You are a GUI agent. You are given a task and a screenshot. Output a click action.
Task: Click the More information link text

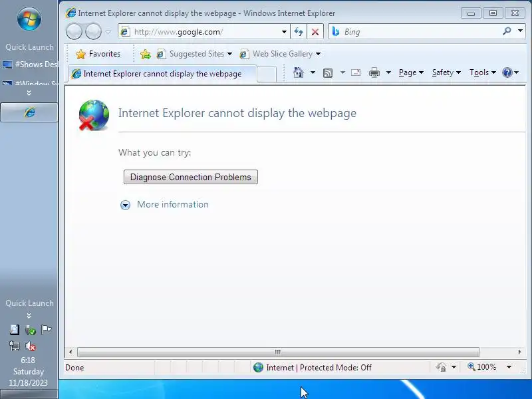coord(173,205)
